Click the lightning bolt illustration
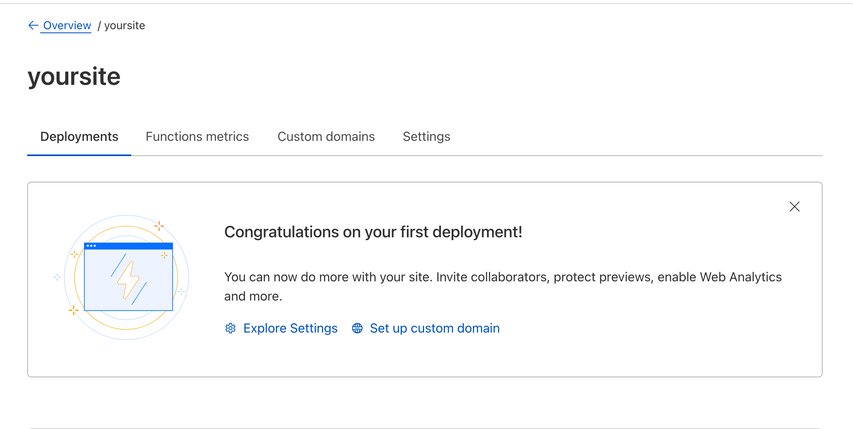Image resolution: width=853 pixels, height=429 pixels. (128, 280)
